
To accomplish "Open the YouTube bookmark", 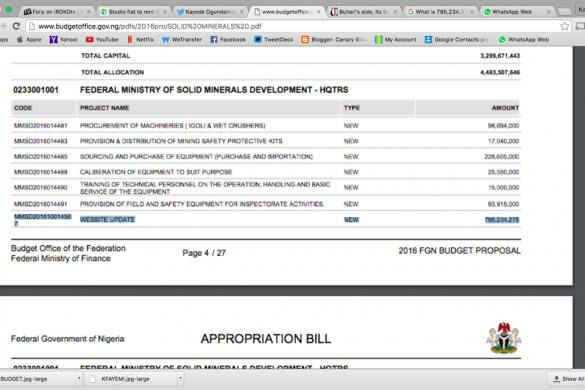I will pyautogui.click(x=102, y=39).
